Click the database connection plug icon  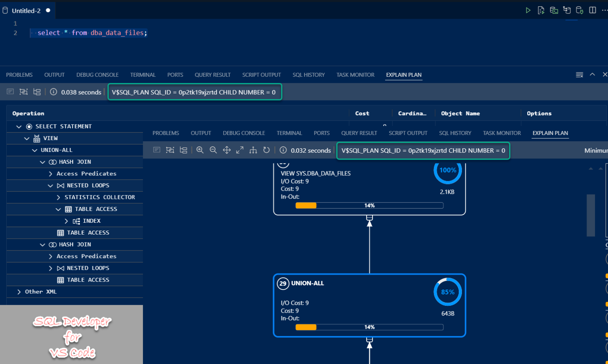click(x=579, y=10)
